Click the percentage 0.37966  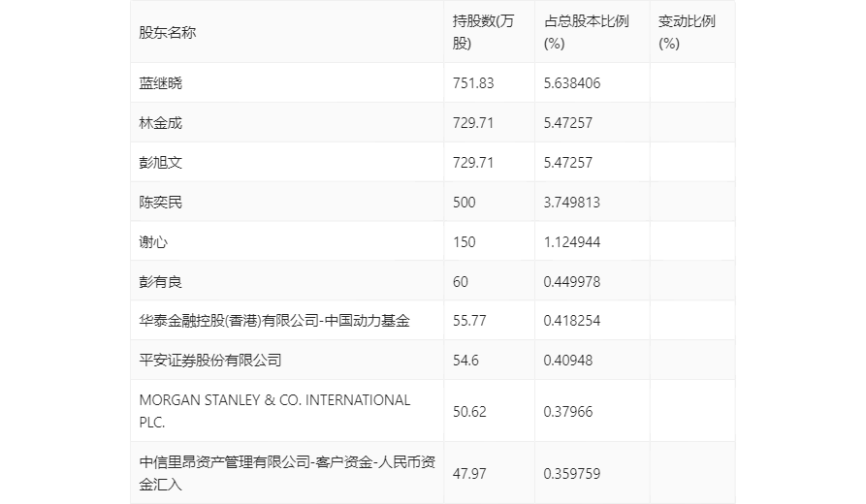567,412
